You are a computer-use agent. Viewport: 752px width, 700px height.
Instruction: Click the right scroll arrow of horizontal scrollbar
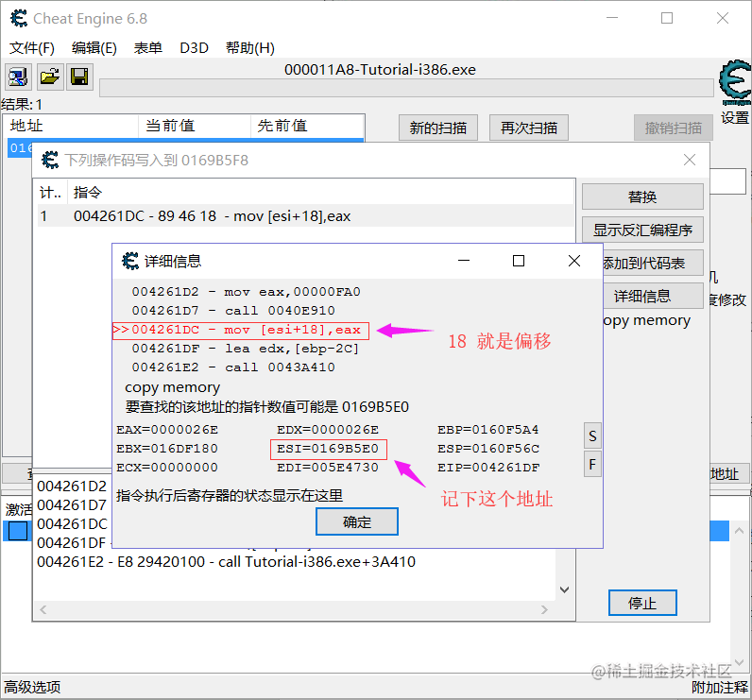click(x=544, y=610)
